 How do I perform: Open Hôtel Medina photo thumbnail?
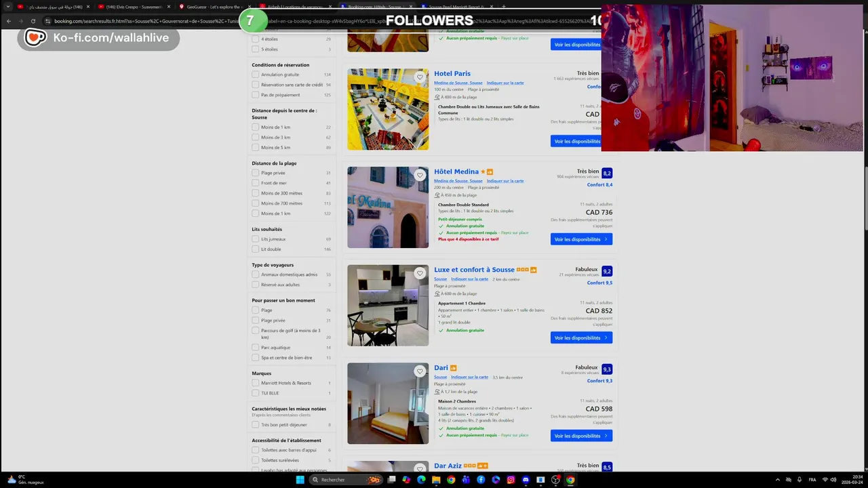coord(388,207)
